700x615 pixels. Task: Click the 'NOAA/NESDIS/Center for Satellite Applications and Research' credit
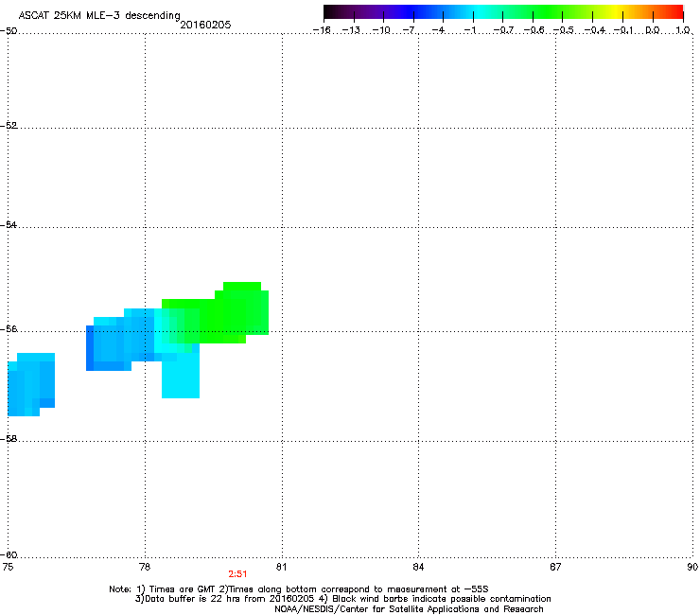pos(409,609)
